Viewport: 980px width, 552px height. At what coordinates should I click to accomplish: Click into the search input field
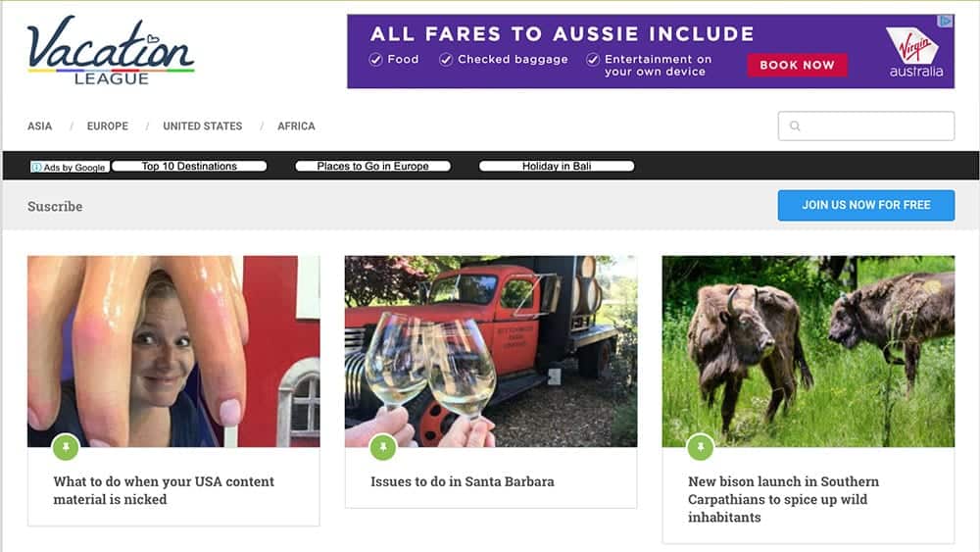tap(866, 125)
